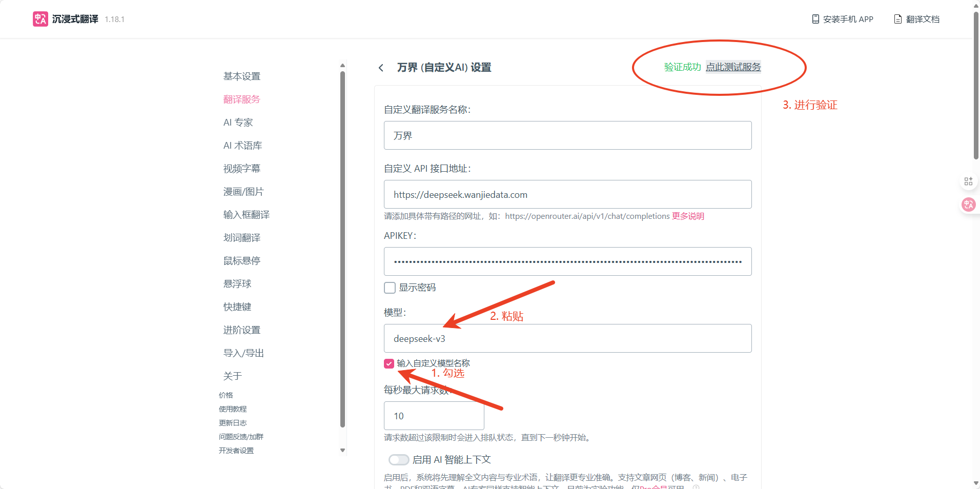Open 鼠标悬停 settings
The height and width of the screenshot is (489, 980).
pos(242,260)
